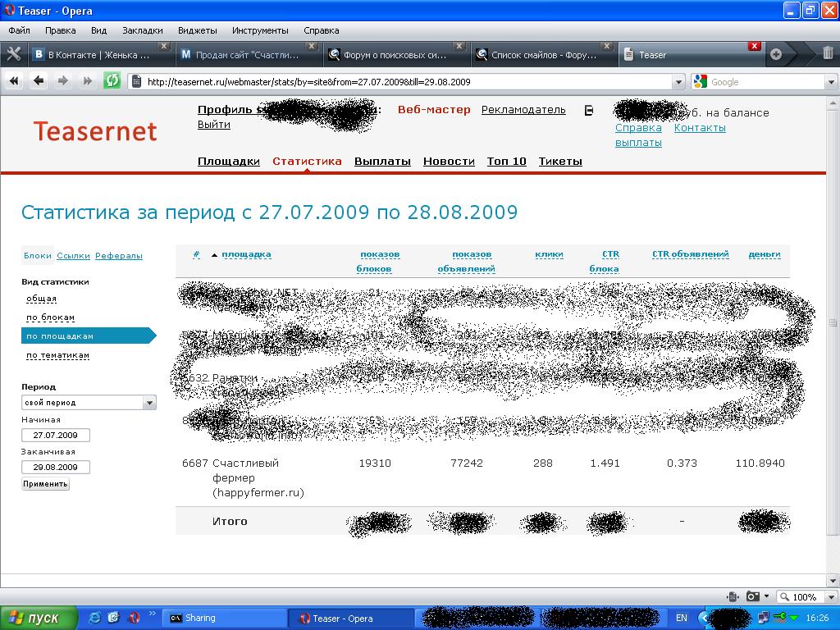Click the page vertical scrollbar down arrow
This screenshot has width=840, height=630.
tap(833, 581)
